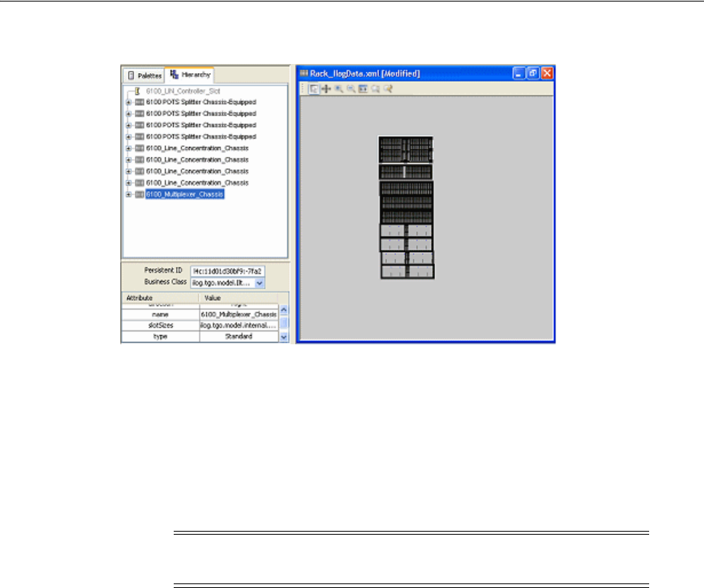
Task: Click the zoom out magnifier icon
Action: [351, 89]
